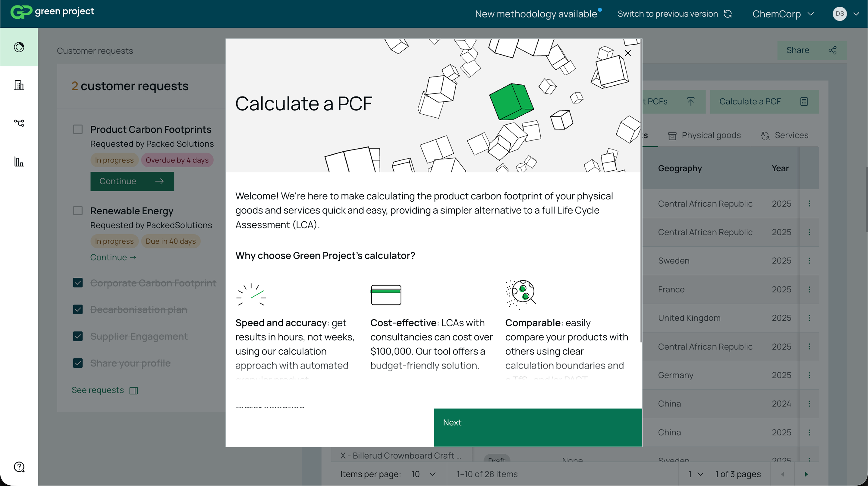868x486 pixels.
Task: Check the Product Carbon Footprints checkbox
Action: click(x=78, y=129)
